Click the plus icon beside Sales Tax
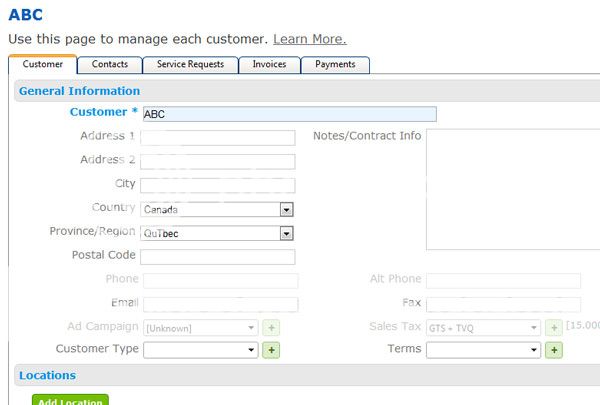Image resolution: width=600 pixels, height=405 pixels. pos(554,327)
